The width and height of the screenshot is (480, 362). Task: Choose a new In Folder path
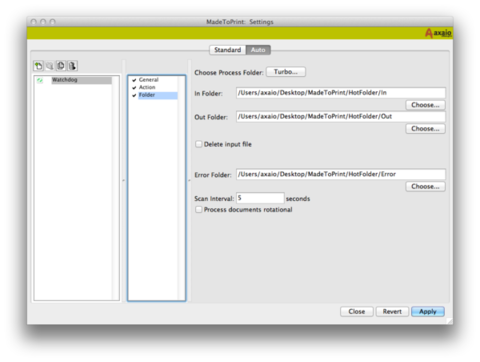425,105
